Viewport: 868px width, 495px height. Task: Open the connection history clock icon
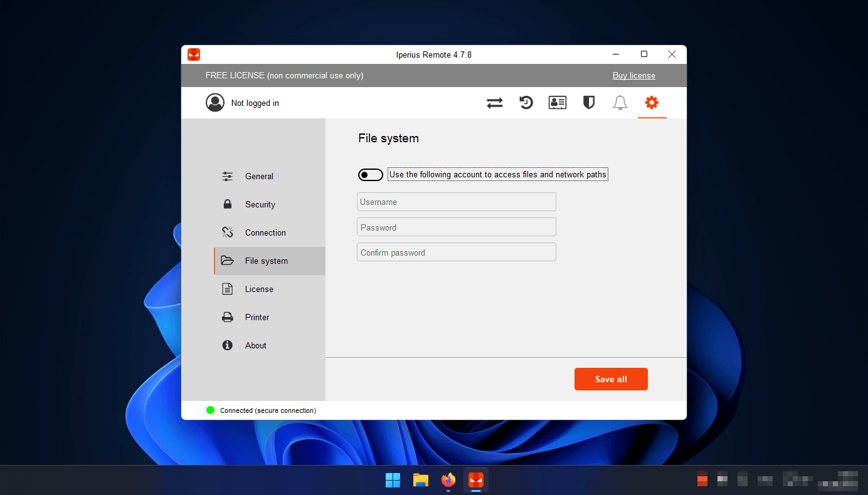pyautogui.click(x=526, y=103)
